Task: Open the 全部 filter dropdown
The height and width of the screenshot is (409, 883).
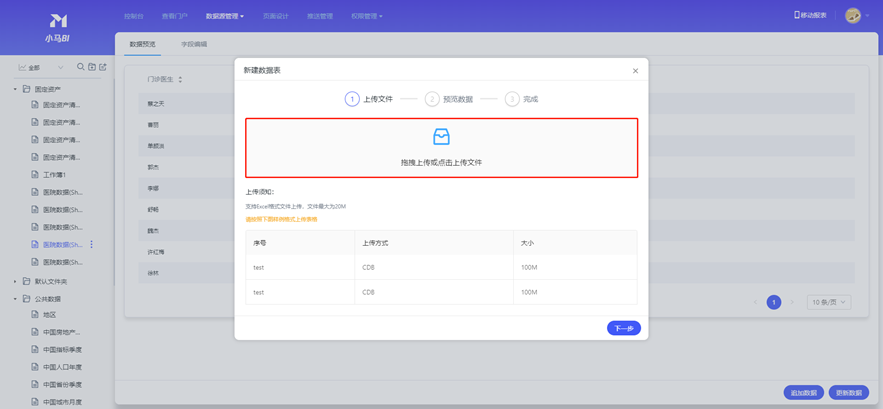Action: click(x=40, y=68)
